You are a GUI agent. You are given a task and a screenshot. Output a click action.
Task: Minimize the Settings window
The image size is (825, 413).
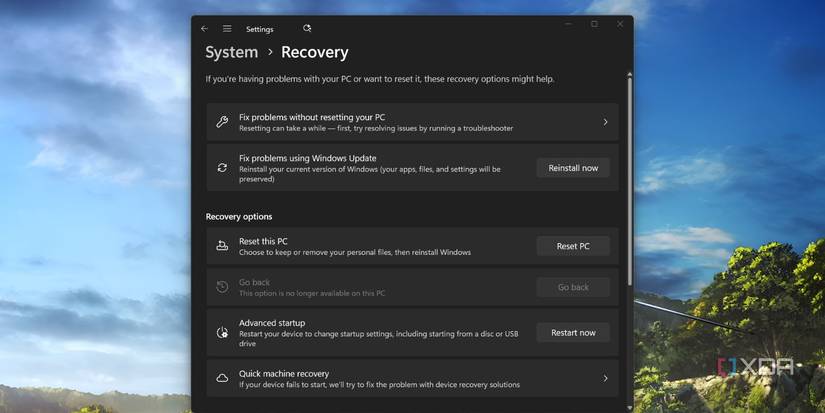(x=568, y=24)
